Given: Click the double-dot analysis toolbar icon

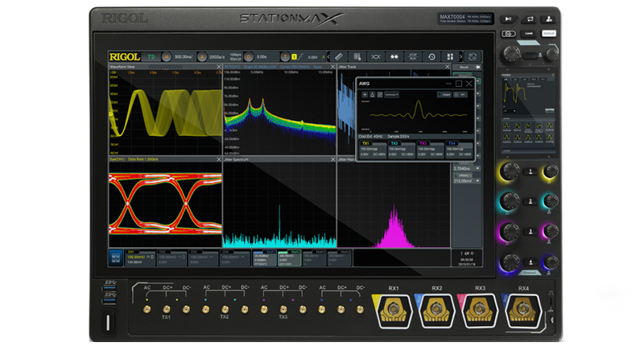Looking at the screenshot, I should [x=394, y=56].
